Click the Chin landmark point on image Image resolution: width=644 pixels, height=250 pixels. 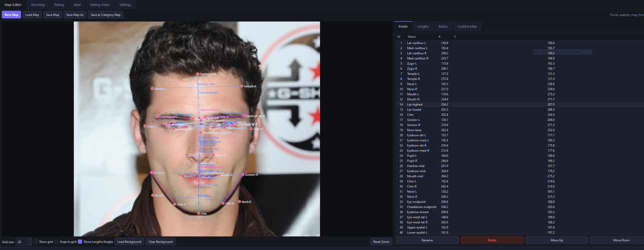199,213
